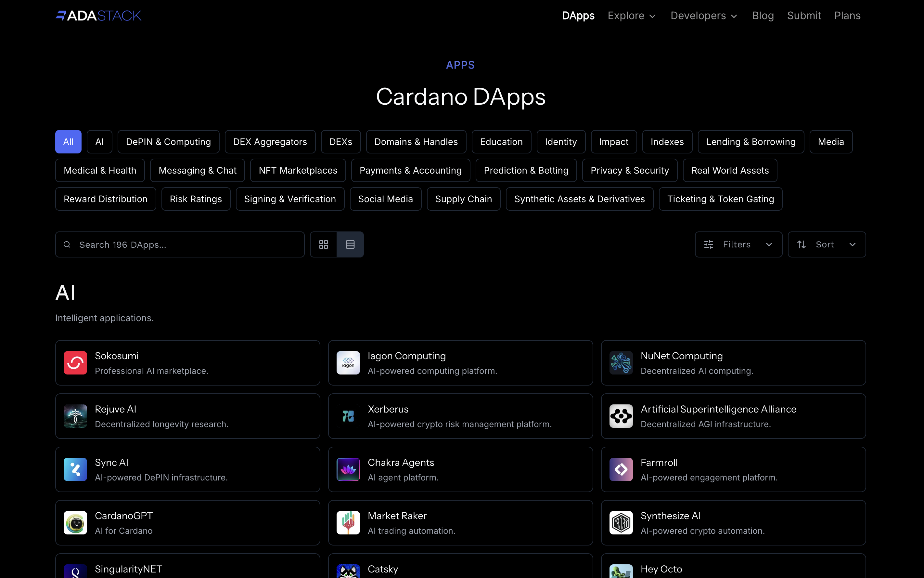Filter by DEX Aggregators
This screenshot has height=578, width=924.
pos(270,142)
